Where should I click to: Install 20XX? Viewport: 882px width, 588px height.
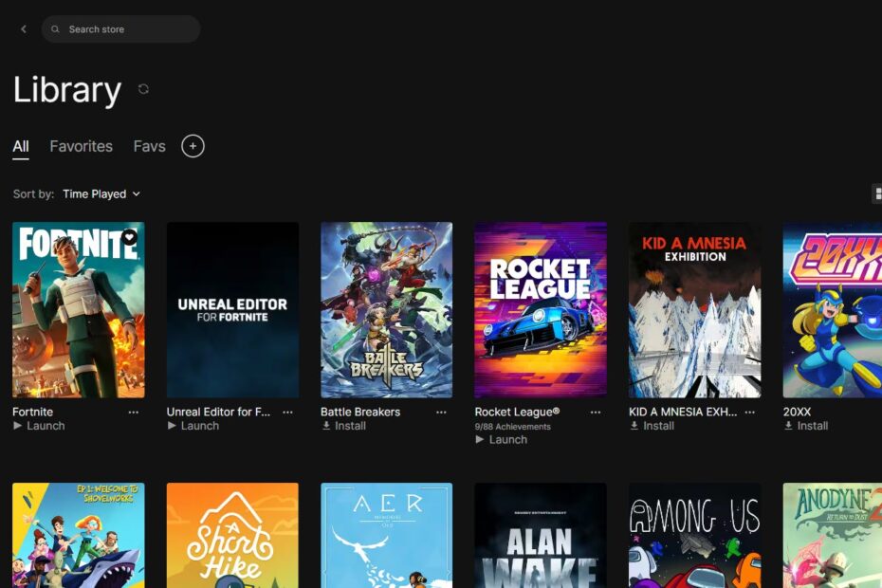806,426
